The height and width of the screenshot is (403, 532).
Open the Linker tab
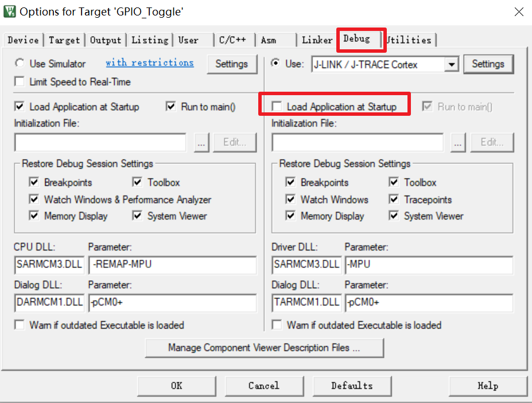pyautogui.click(x=317, y=40)
